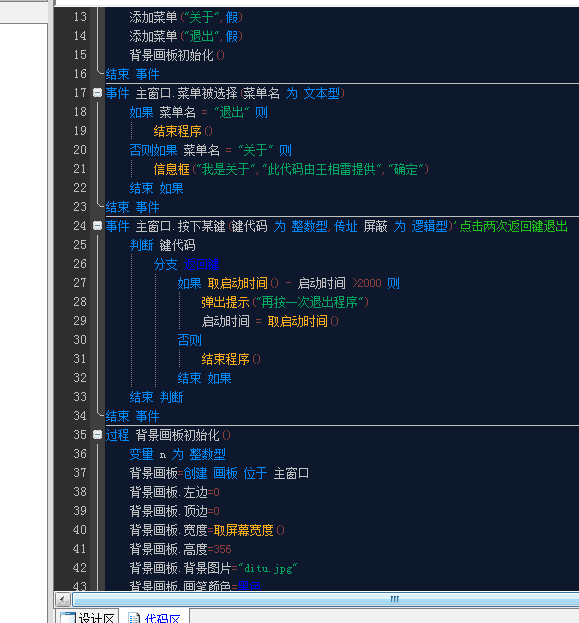Image resolution: width=579 pixels, height=623 pixels.
Task: Collapse the 主窗口.按下某键 event block
Action: (97, 226)
